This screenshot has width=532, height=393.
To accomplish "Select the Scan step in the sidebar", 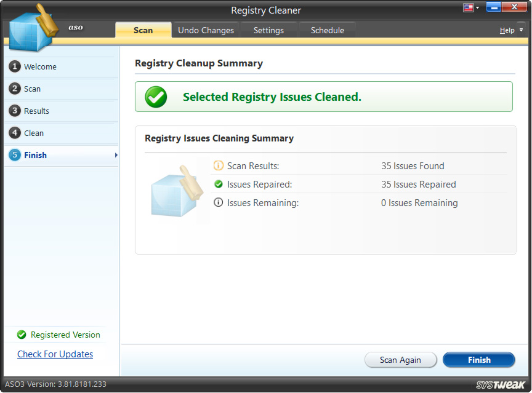I will tap(15, 89).
